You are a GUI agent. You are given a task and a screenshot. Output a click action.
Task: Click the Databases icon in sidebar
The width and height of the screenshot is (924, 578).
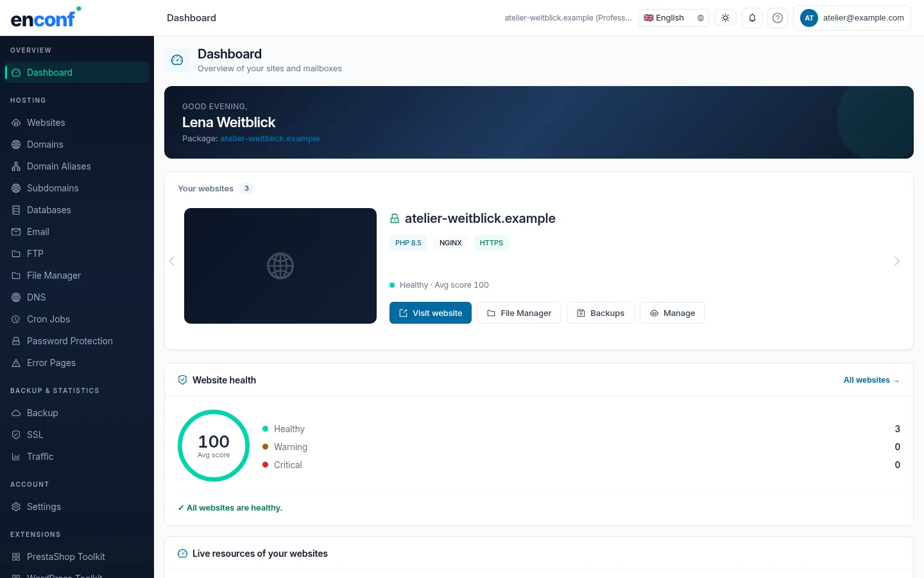coord(16,210)
